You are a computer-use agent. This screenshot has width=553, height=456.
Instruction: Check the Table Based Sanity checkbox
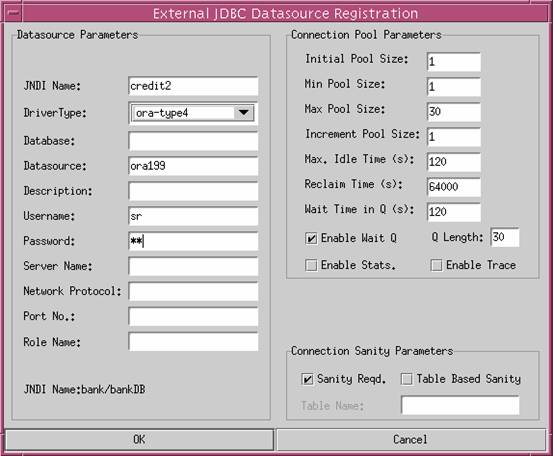pyautogui.click(x=407, y=379)
